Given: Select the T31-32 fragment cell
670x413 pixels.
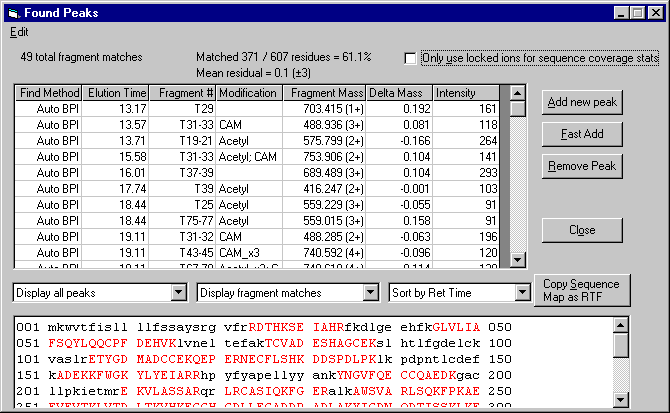Looking at the screenshot, I should [183, 237].
